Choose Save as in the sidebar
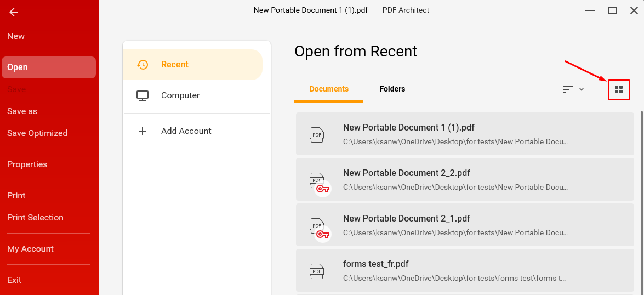The width and height of the screenshot is (644, 295). tap(22, 111)
